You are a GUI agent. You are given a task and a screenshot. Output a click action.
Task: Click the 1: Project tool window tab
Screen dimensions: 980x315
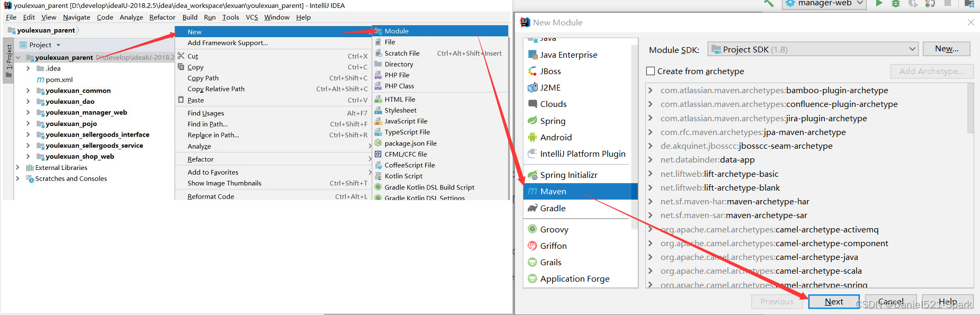(x=8, y=61)
